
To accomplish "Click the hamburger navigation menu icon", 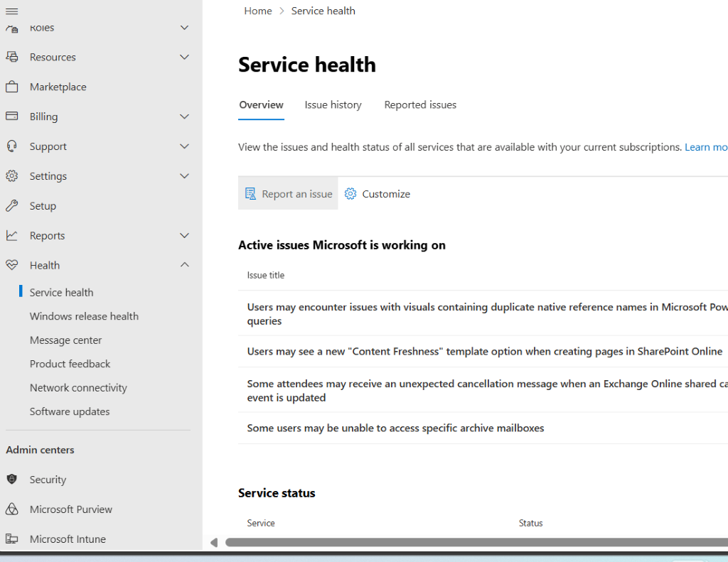I will [x=11, y=11].
